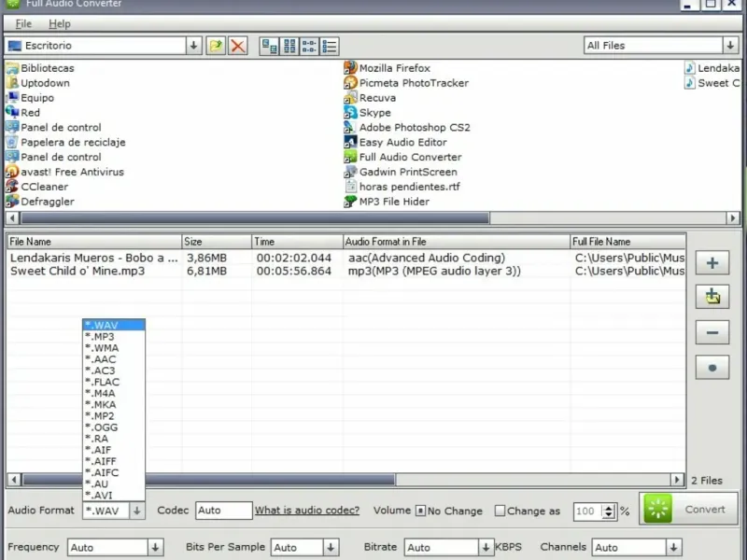Viewport: 747px width, 560px height.
Task: Choose *.WMA from format list
Action: [x=114, y=348]
